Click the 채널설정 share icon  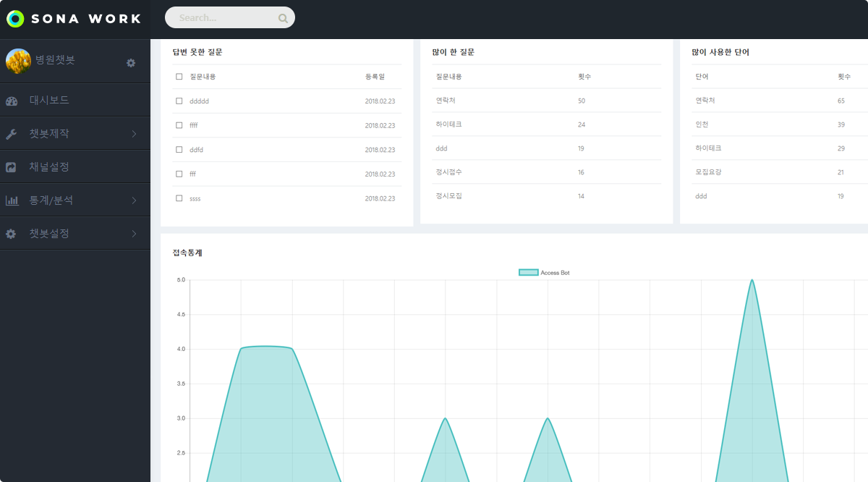click(12, 167)
